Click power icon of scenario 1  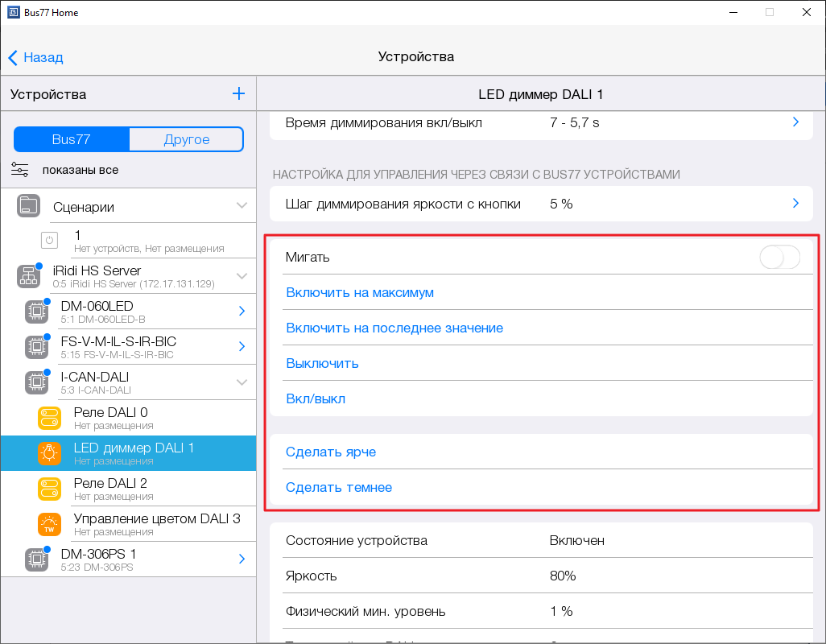pyautogui.click(x=49, y=241)
